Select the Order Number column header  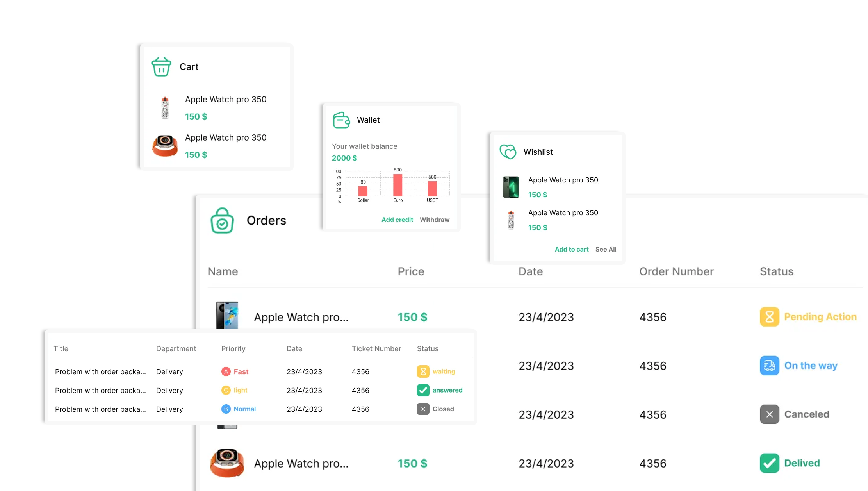point(676,271)
